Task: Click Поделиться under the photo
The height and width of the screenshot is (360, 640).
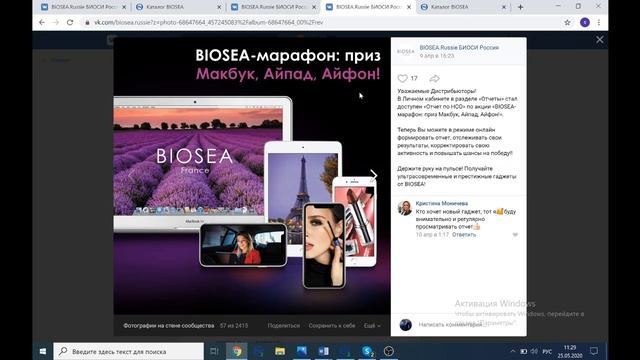Action: [x=284, y=326]
